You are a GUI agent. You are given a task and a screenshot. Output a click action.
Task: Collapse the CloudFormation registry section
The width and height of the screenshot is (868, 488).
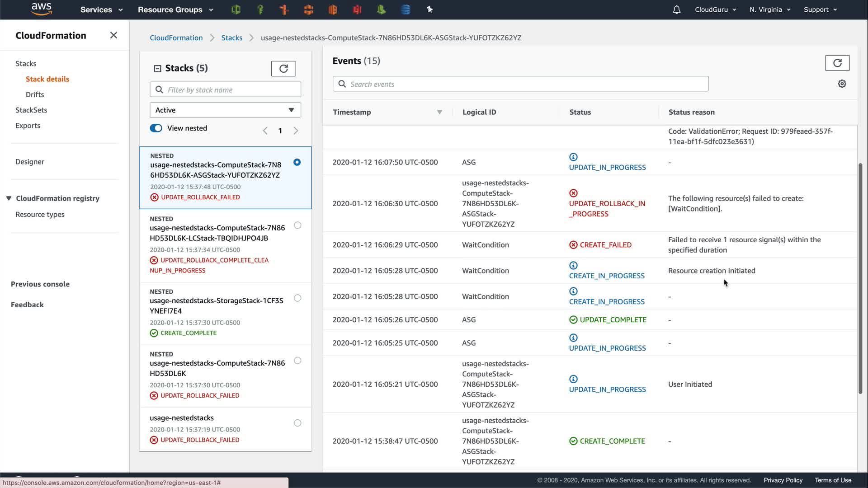pos(9,198)
